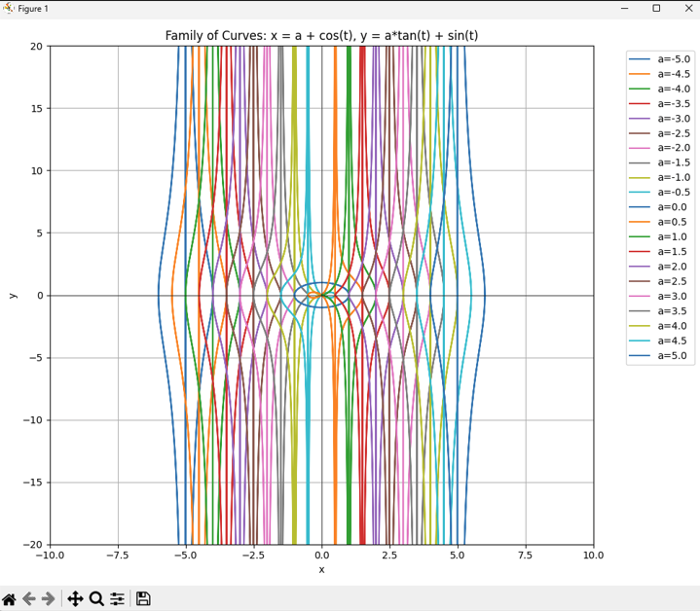Click the Figure 1 window icon in title bar
700x611 pixels.
coord(9,9)
